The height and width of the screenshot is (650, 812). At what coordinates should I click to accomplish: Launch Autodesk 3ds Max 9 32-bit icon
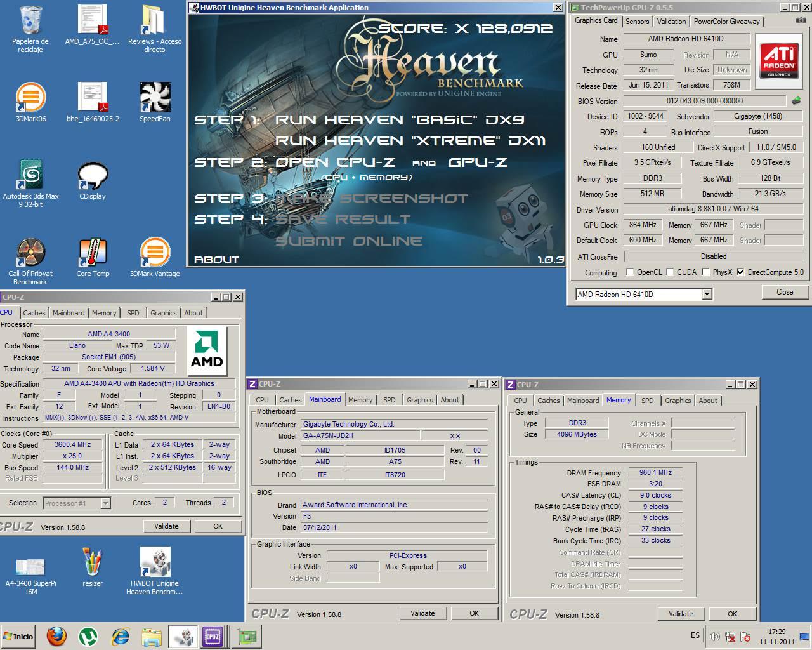(30, 184)
